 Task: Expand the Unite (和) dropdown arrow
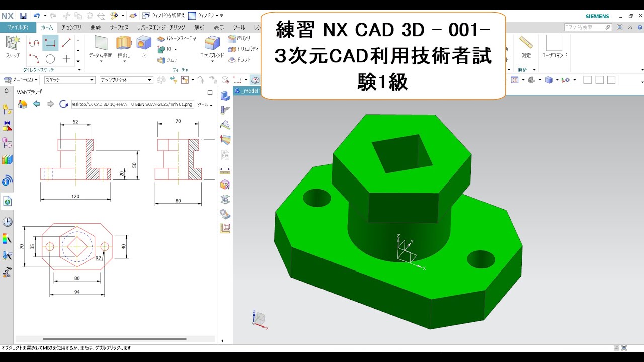[x=176, y=49]
